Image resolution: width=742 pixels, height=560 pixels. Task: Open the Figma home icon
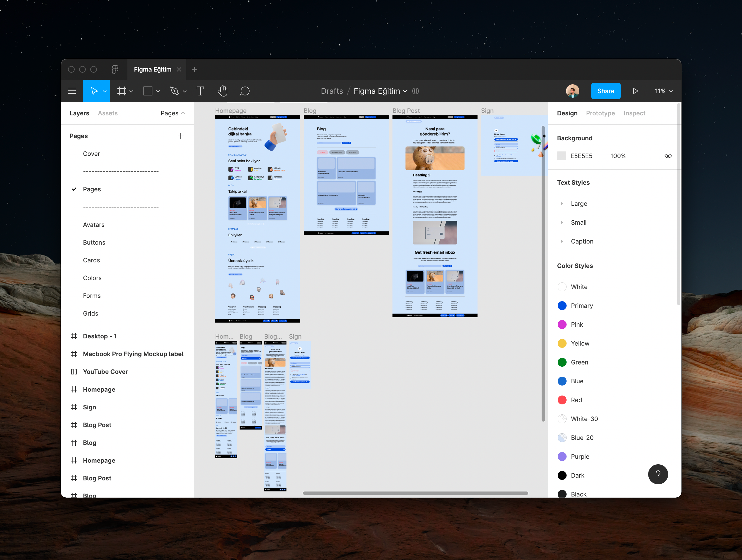pos(115,69)
